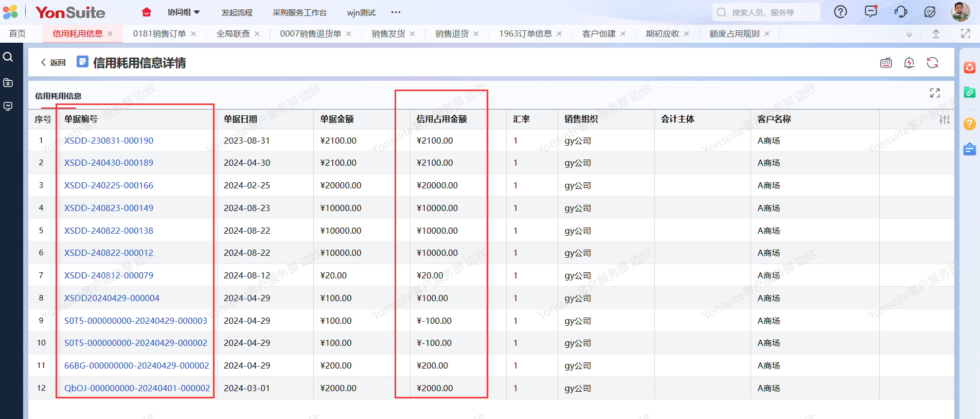
Task: Refresh the credit usage detail page
Action: 932,63
